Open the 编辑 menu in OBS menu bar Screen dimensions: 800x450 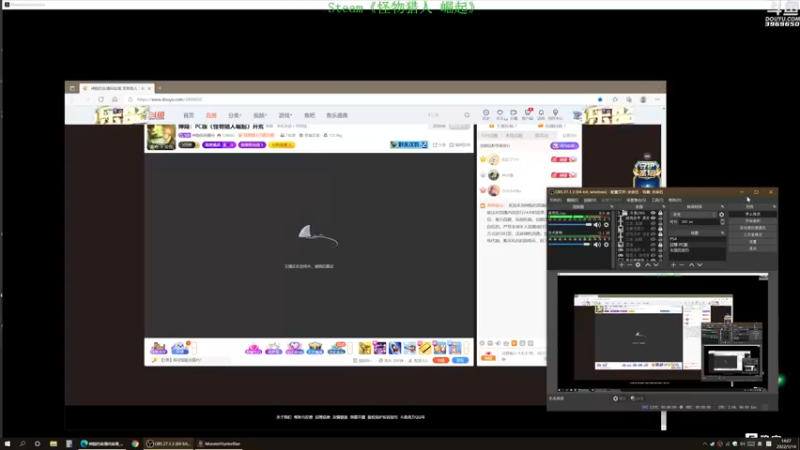[572, 200]
